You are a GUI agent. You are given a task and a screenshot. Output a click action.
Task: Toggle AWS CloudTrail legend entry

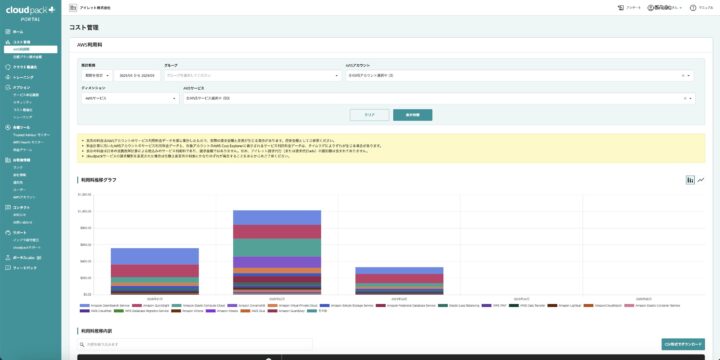pos(95,311)
